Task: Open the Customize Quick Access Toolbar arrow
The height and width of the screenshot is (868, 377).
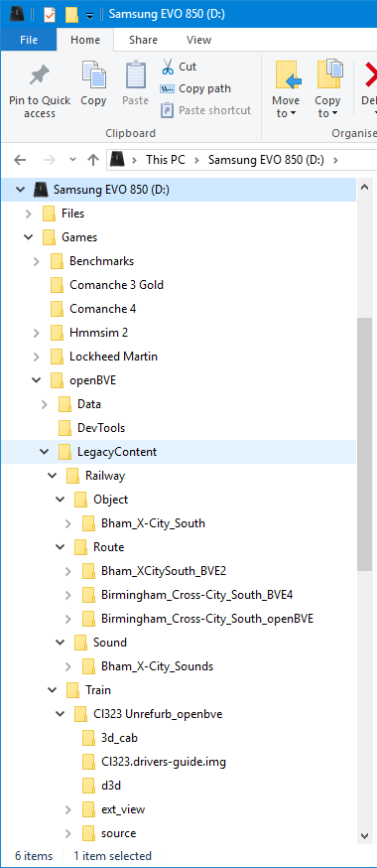Action: (x=89, y=16)
